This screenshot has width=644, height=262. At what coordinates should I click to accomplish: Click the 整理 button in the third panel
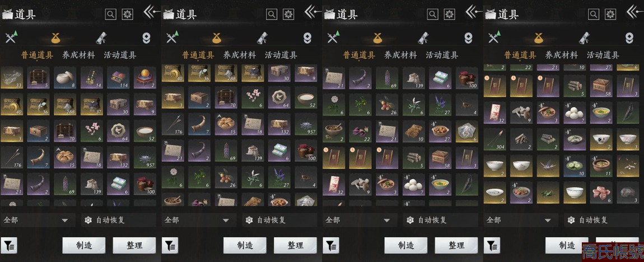coord(456,246)
